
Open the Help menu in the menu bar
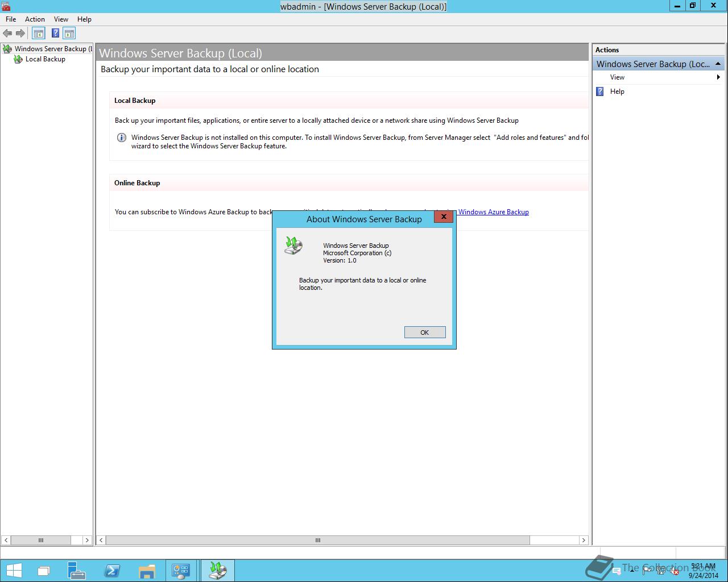click(84, 19)
